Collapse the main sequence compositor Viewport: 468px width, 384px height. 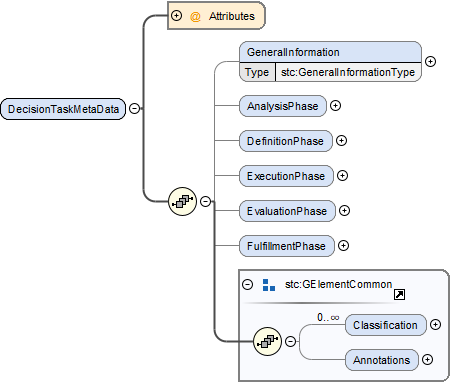(206, 201)
